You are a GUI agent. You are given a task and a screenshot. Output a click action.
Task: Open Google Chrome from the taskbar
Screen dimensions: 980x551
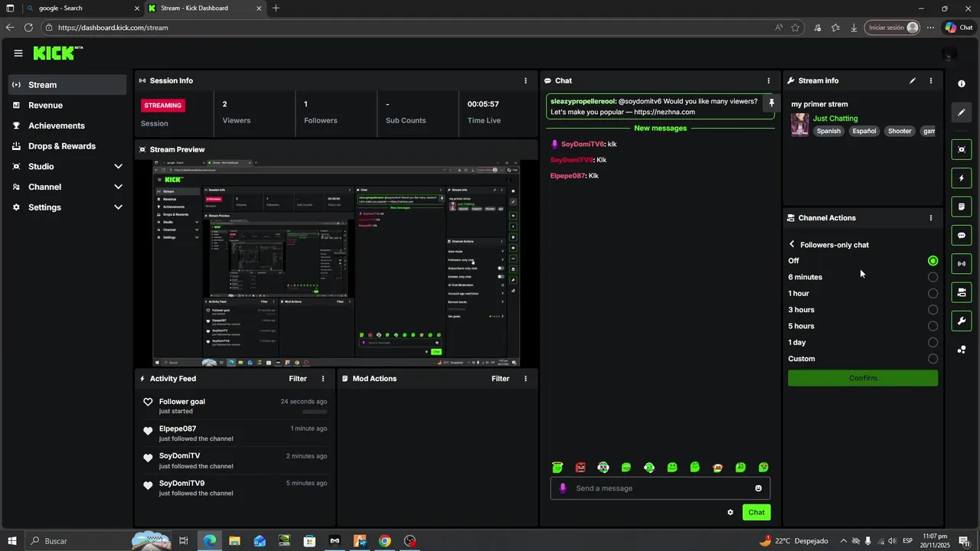[x=385, y=541]
